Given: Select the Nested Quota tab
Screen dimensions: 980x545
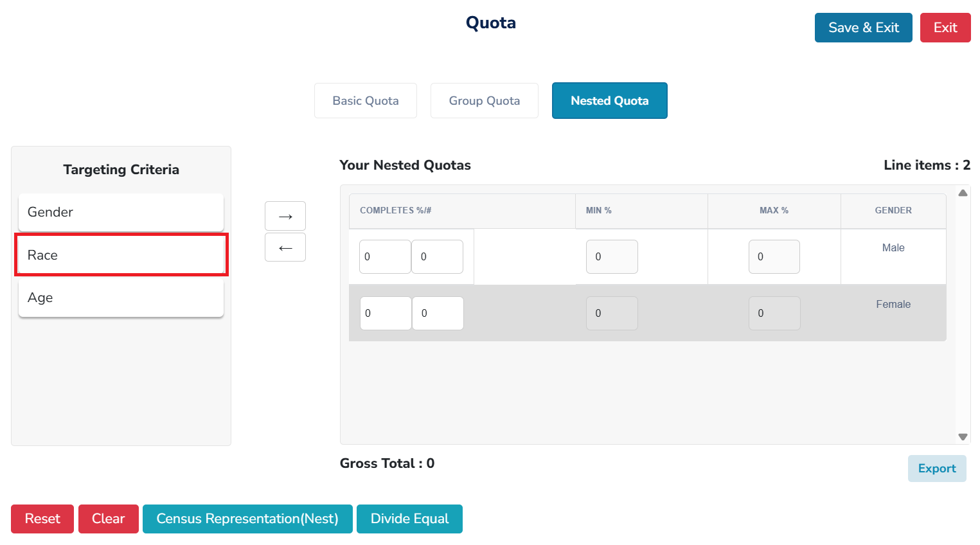Looking at the screenshot, I should tap(609, 101).
